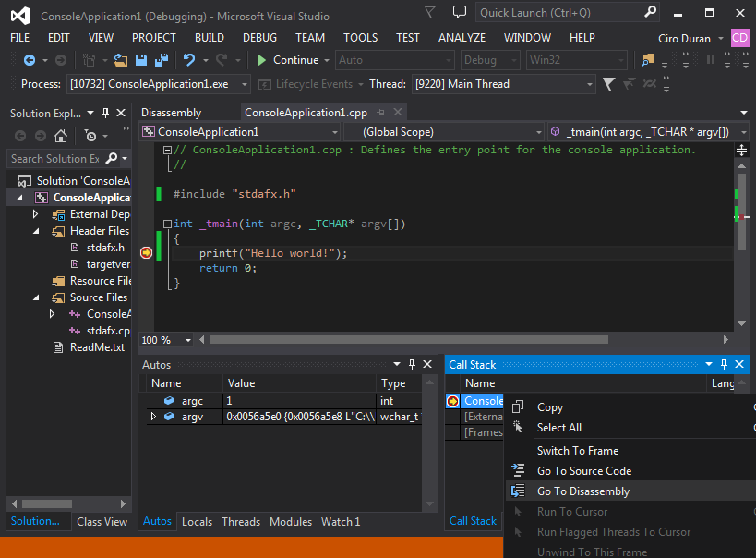
Task: Pin the Solution Explorer panel
Action: (105, 113)
